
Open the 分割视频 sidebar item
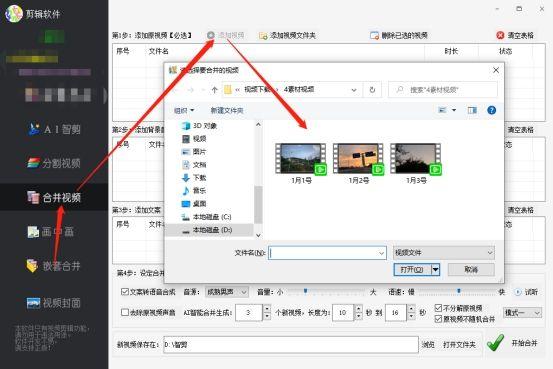click(x=54, y=163)
